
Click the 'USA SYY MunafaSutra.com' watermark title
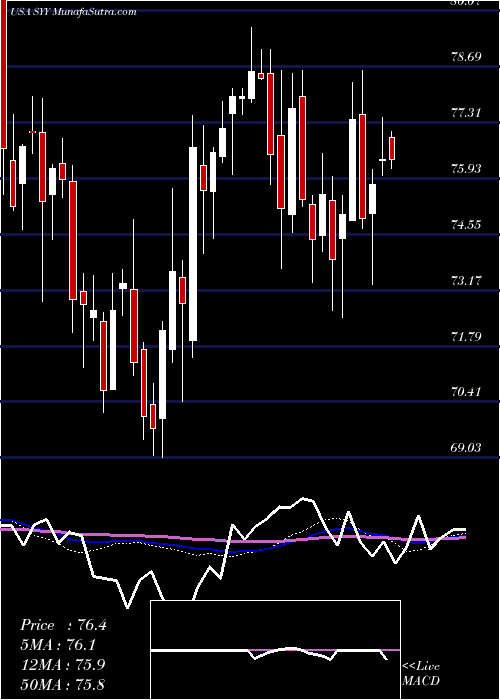(72, 12)
